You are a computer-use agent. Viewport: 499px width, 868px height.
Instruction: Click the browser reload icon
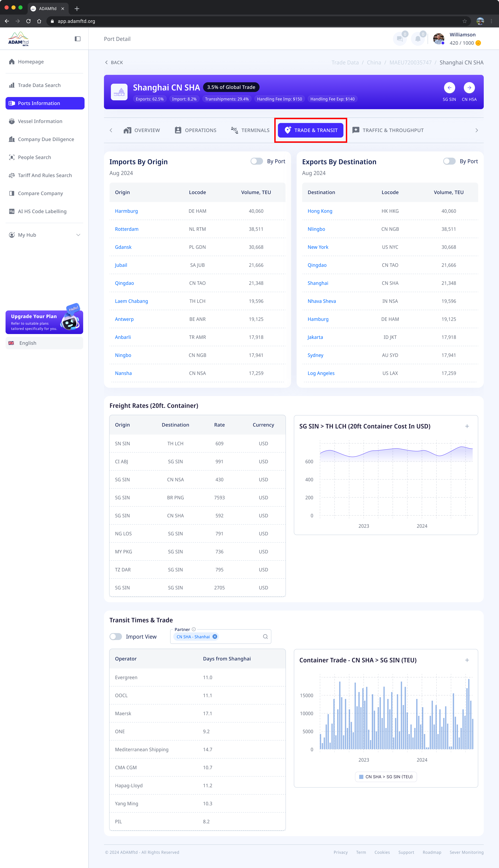[28, 21]
